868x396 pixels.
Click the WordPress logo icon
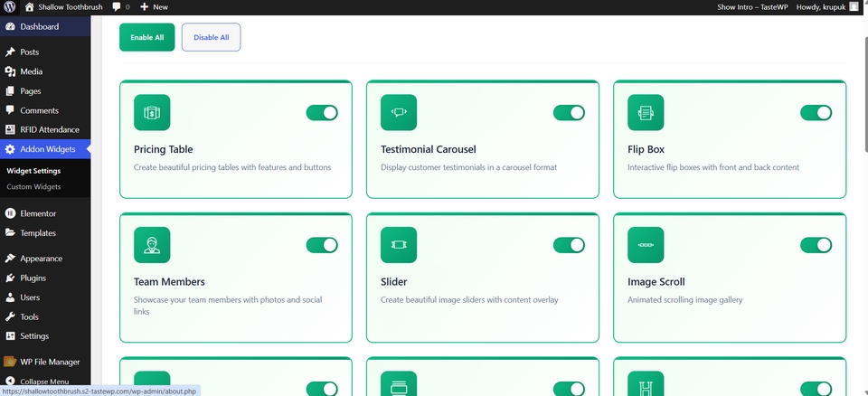9,7
